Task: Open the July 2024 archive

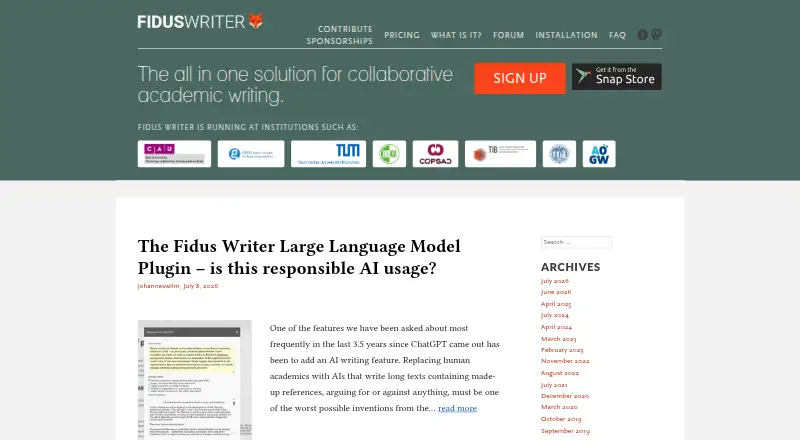Action: [555, 315]
